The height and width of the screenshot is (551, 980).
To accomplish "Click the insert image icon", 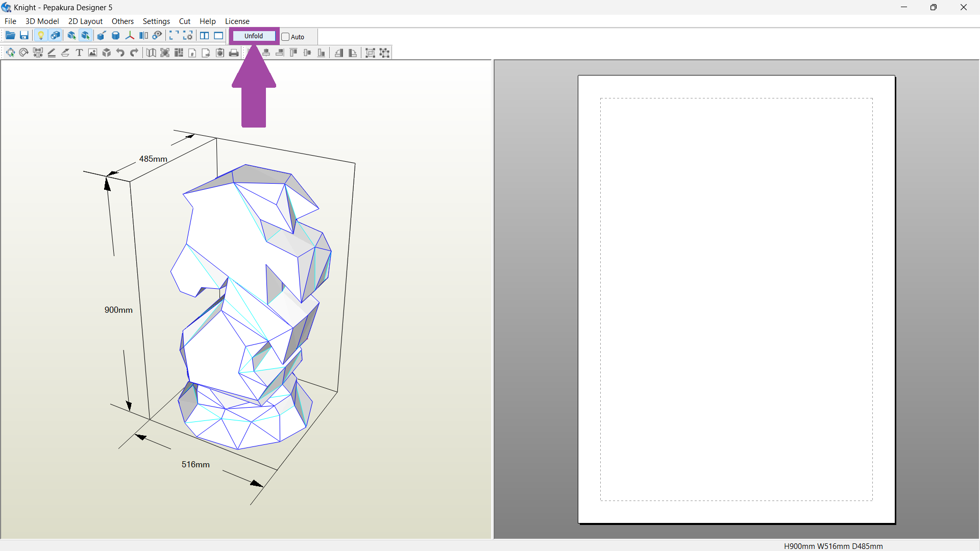I will (x=92, y=53).
